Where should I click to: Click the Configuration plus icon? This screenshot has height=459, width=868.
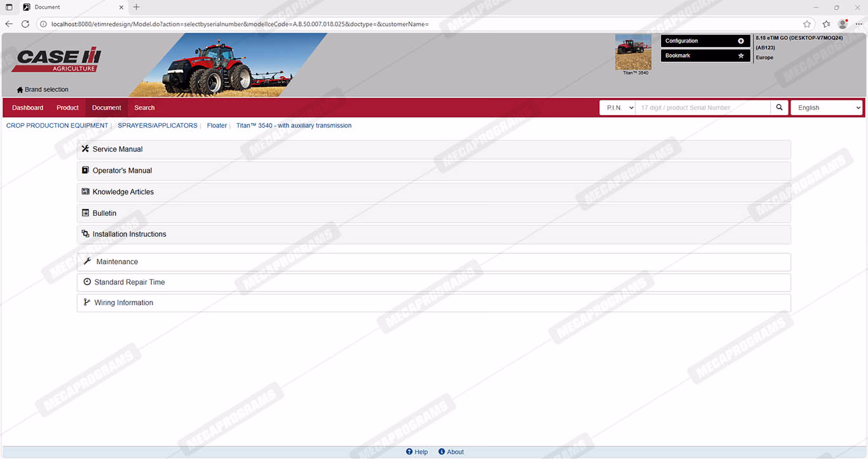click(x=740, y=41)
